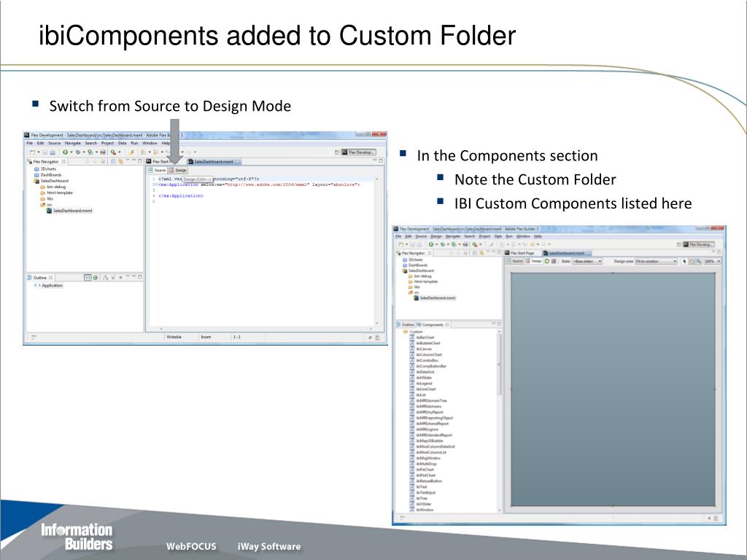The height and width of the screenshot is (560, 747).
Task: Click the green Refresh icon beside the Design button
Action: click(547, 262)
